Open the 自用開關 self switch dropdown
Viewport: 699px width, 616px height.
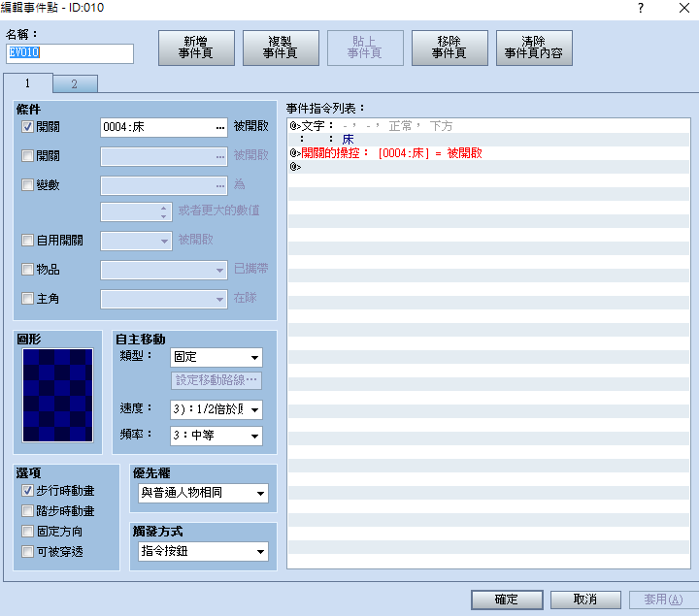click(x=137, y=241)
